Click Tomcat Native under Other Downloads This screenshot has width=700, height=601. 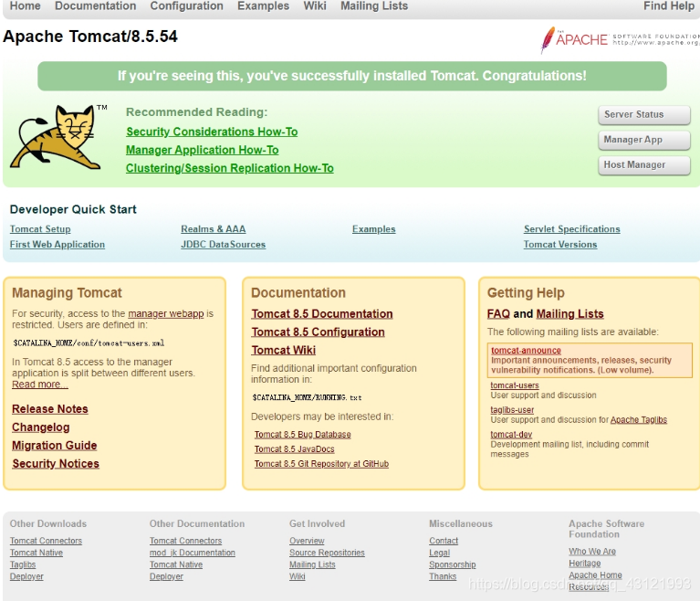coord(37,554)
